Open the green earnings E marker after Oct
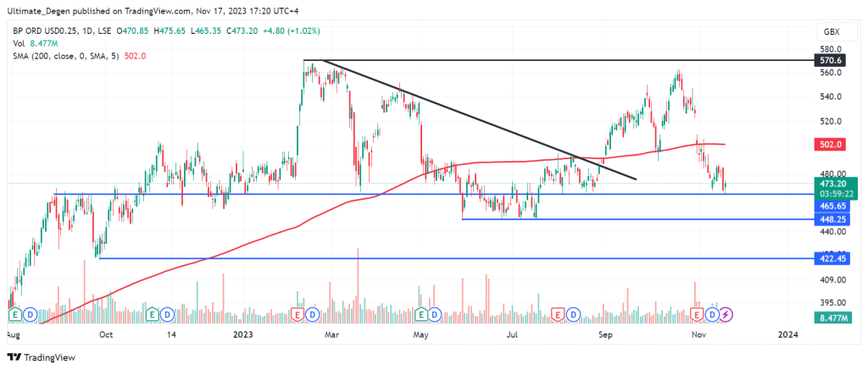 click(x=153, y=315)
